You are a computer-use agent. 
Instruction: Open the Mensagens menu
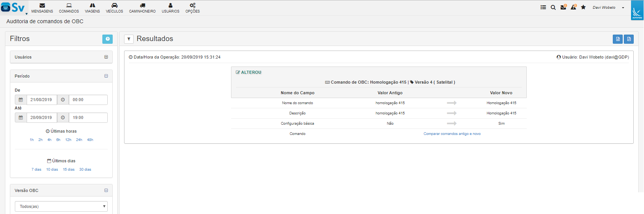[x=42, y=8]
